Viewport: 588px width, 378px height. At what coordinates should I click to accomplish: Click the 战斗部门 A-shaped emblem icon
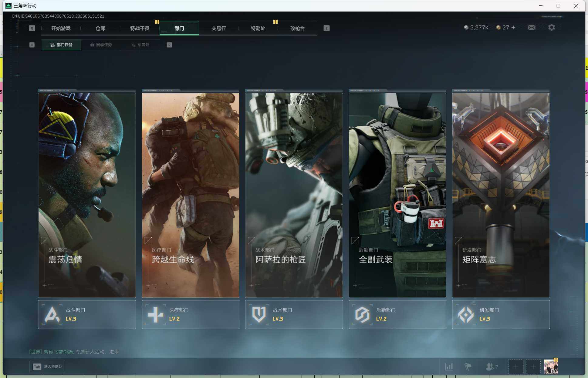pos(52,315)
